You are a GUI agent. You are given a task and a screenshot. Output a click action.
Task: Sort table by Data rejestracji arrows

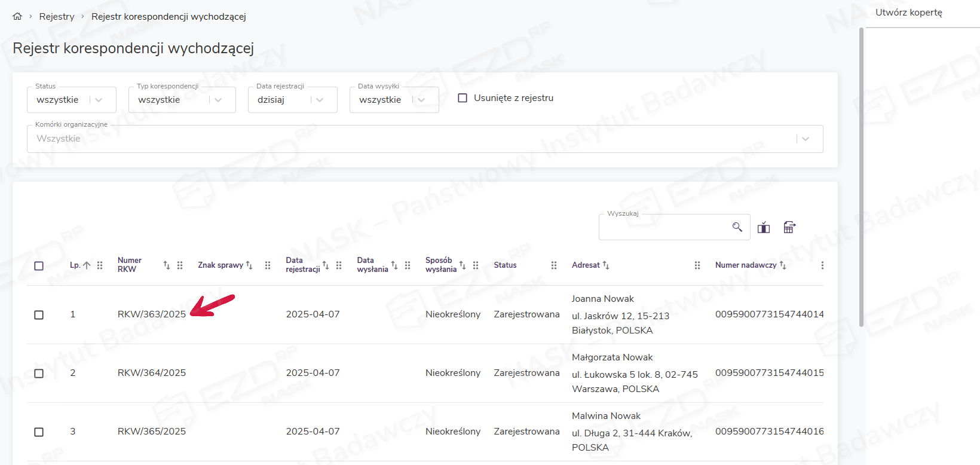[326, 265]
